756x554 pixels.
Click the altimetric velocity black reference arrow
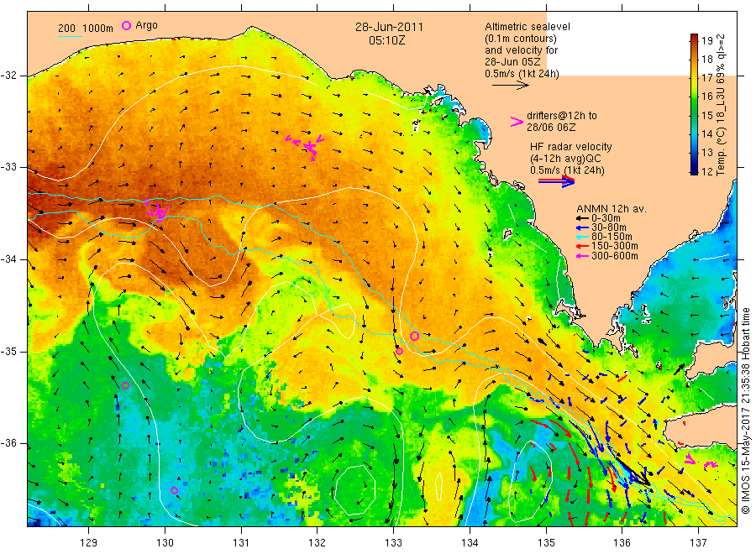click(510, 86)
